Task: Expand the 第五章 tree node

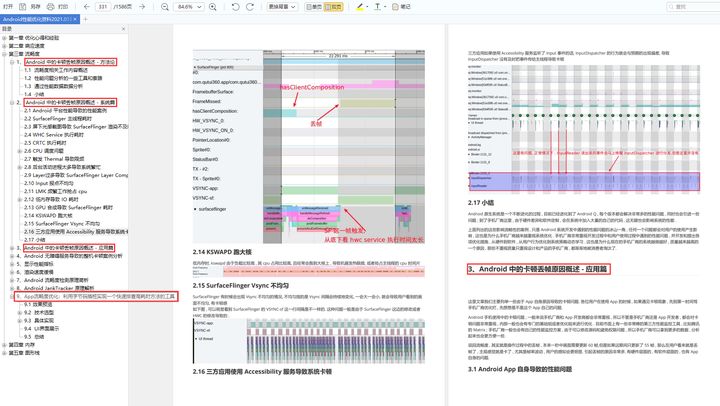Action: click(4, 353)
